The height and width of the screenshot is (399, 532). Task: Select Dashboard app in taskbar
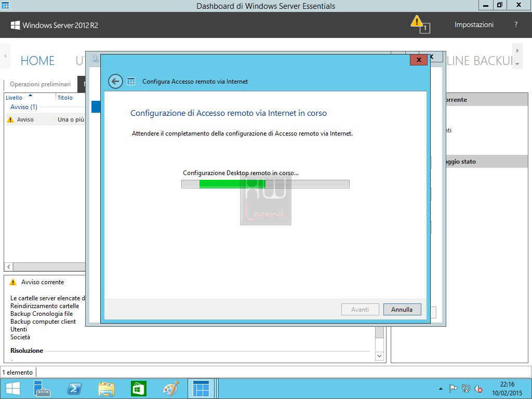tap(201, 389)
